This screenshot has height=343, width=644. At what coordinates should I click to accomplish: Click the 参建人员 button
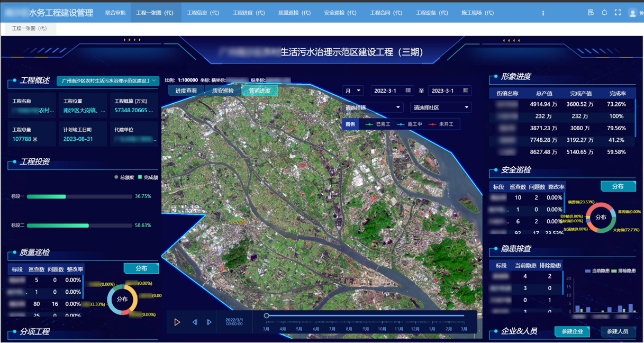(x=618, y=331)
